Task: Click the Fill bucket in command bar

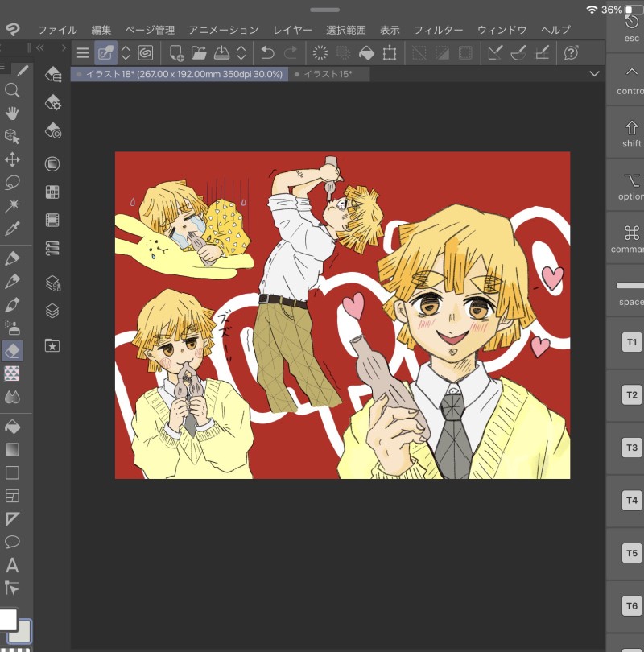Action: [x=366, y=53]
